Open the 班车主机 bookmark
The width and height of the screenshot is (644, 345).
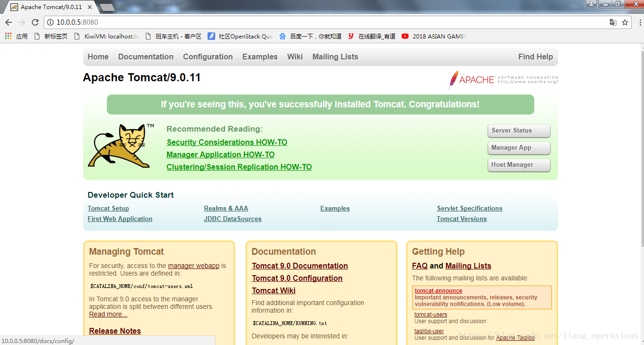tap(173, 36)
